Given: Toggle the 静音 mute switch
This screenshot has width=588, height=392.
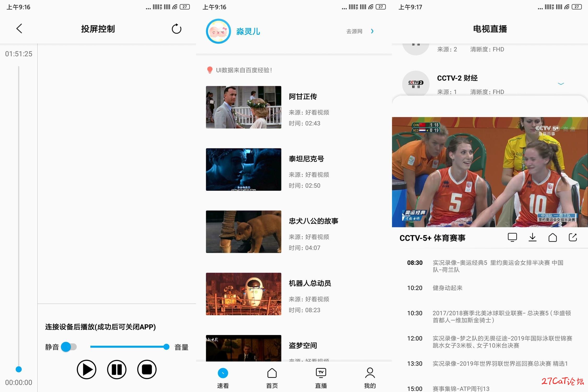Looking at the screenshot, I should coord(69,347).
